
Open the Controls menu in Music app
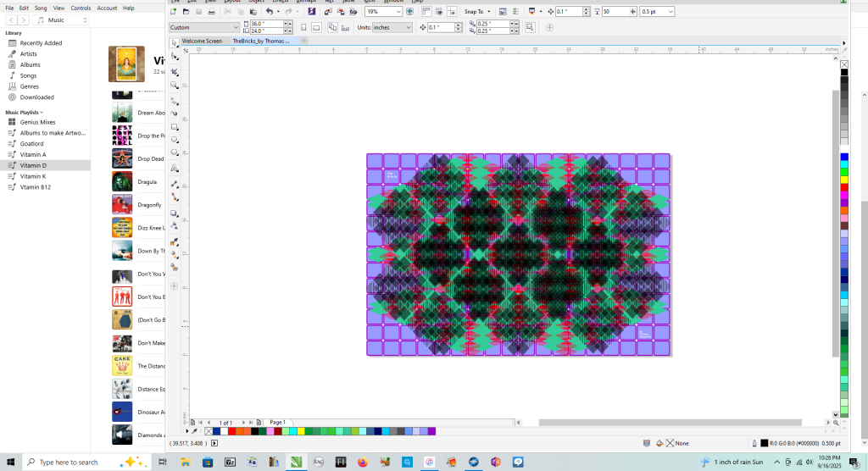point(81,8)
